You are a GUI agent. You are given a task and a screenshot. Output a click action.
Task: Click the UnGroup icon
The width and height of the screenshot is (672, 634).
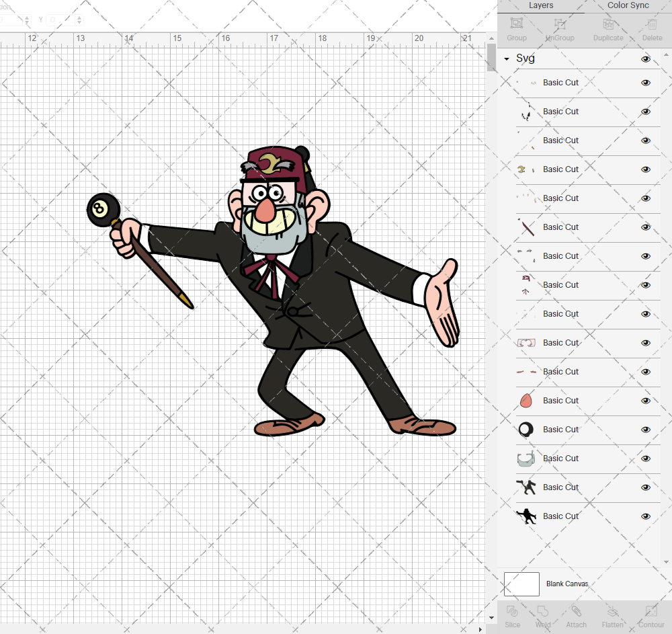(x=560, y=23)
